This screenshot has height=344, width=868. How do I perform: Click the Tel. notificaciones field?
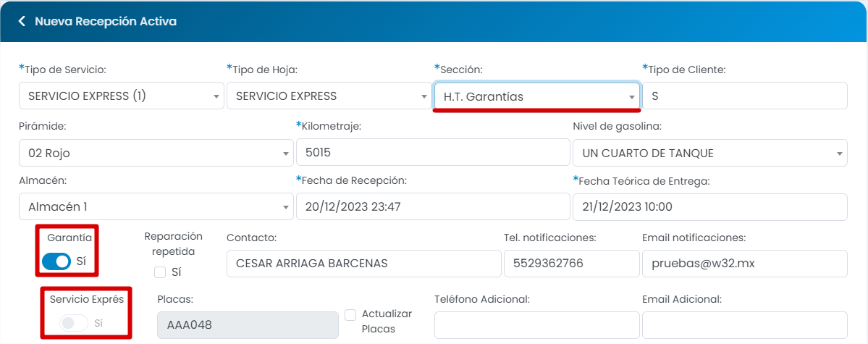tap(571, 264)
